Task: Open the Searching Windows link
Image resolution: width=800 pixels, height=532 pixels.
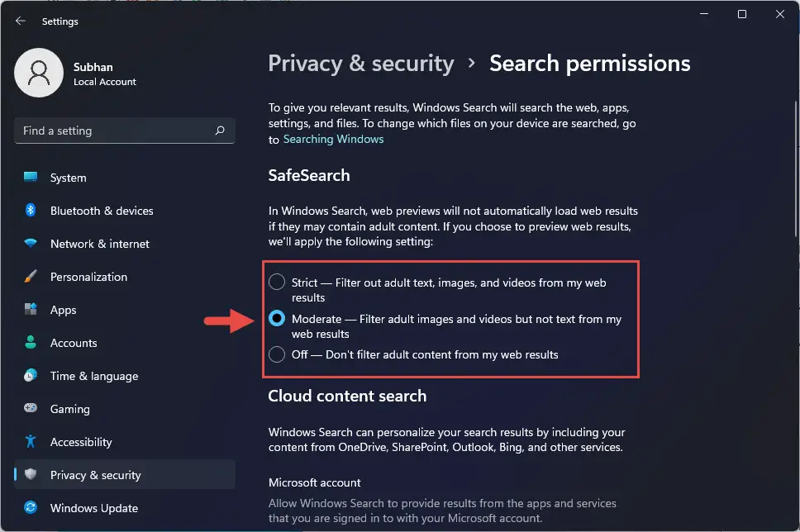Action: coord(333,140)
